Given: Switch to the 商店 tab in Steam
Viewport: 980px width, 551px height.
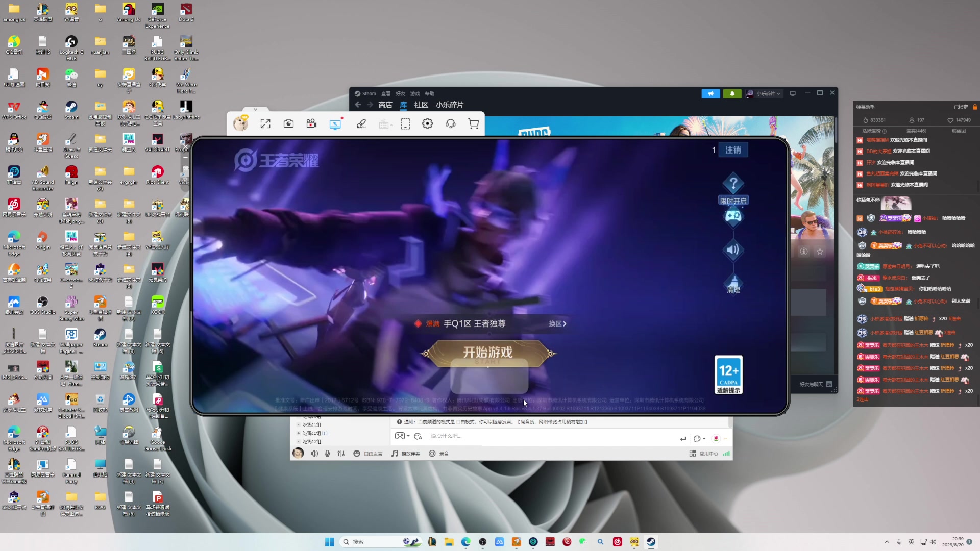Looking at the screenshot, I should (x=385, y=105).
